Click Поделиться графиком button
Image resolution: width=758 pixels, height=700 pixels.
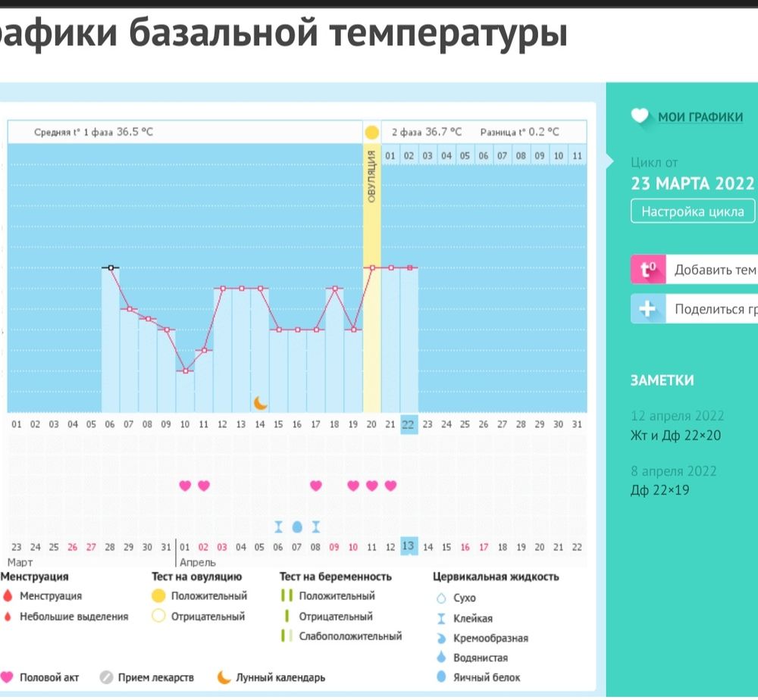point(714,309)
